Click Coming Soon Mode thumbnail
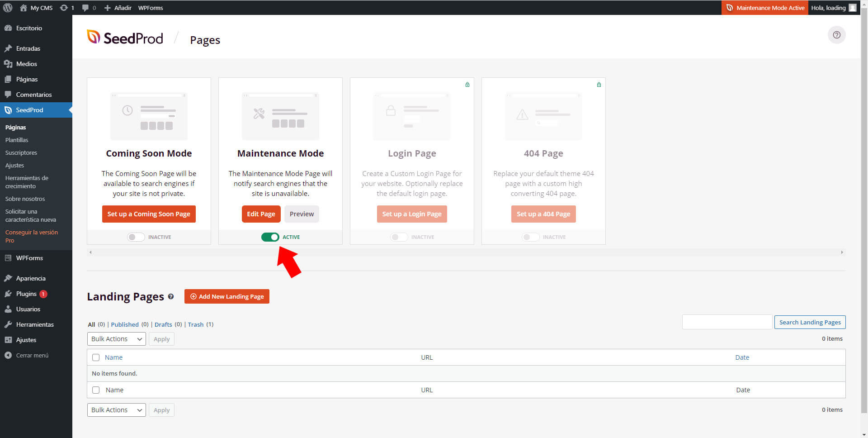Screen dimensions: 868x438 [x=149, y=116]
